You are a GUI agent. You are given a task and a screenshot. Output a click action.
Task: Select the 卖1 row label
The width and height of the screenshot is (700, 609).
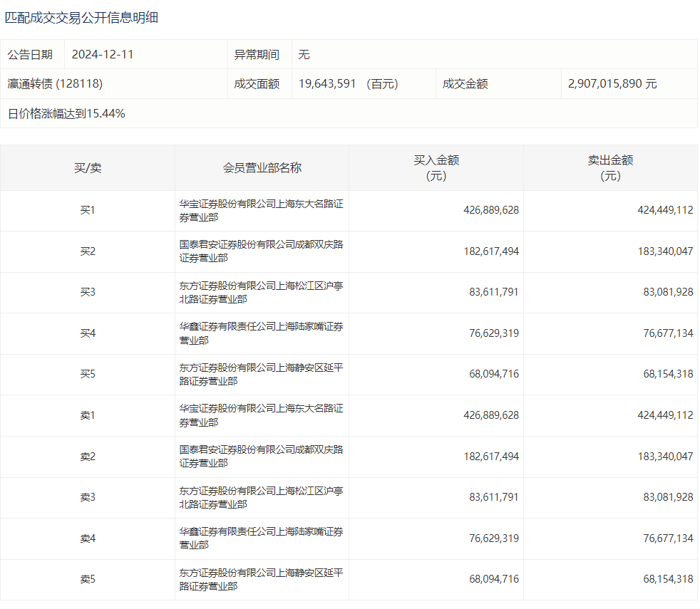pyautogui.click(x=88, y=415)
